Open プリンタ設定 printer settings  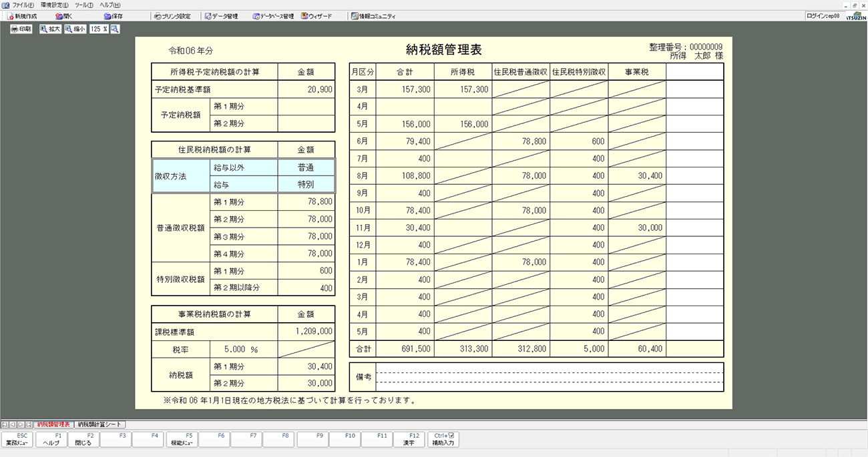tap(172, 16)
